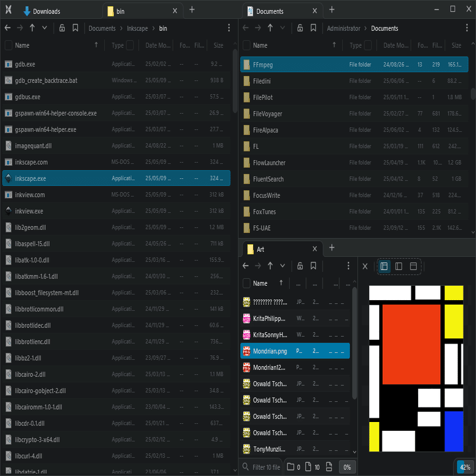Screen dimensions: 476x476
Task: Open history dropdown chevron in the bin pane
Action: click(x=45, y=28)
